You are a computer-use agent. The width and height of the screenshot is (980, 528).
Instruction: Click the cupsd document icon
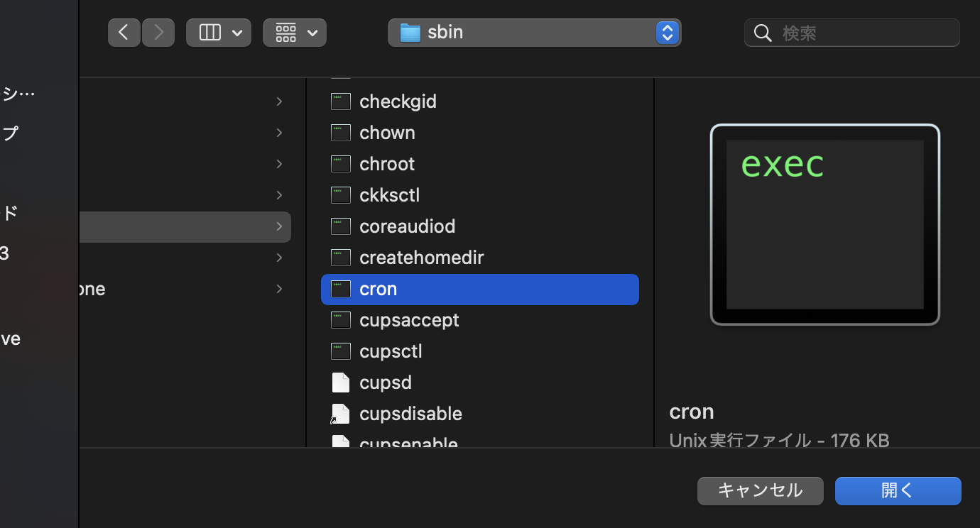click(x=340, y=383)
